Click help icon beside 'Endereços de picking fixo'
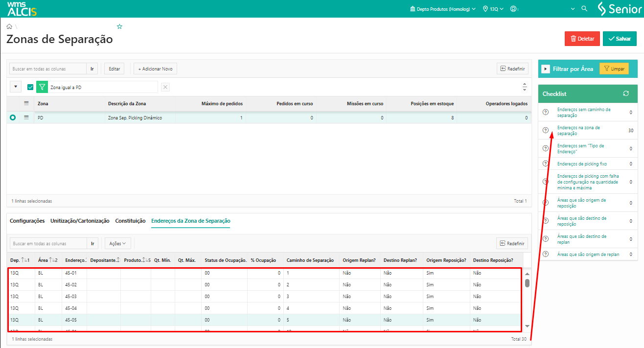Screen dimensions: 644x348 pyautogui.click(x=546, y=164)
